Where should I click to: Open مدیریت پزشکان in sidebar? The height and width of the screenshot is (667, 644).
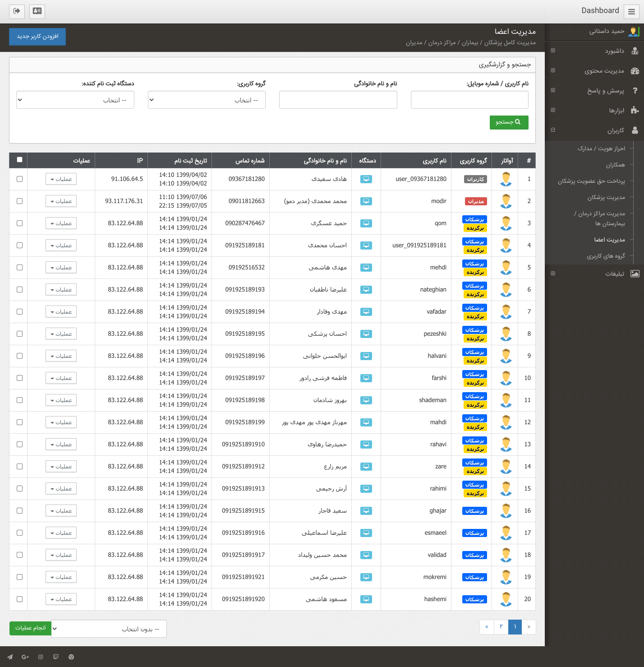pyautogui.click(x=606, y=198)
